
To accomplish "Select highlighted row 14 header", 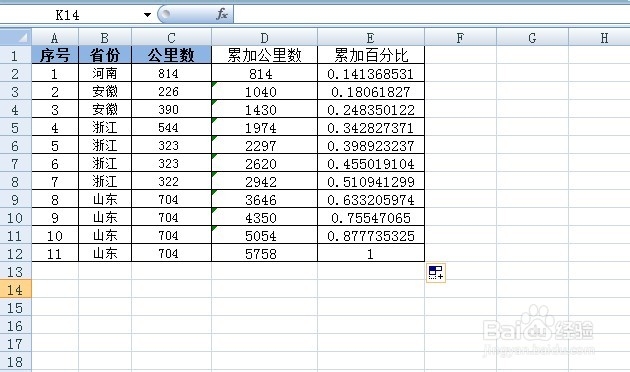I will (x=16, y=289).
